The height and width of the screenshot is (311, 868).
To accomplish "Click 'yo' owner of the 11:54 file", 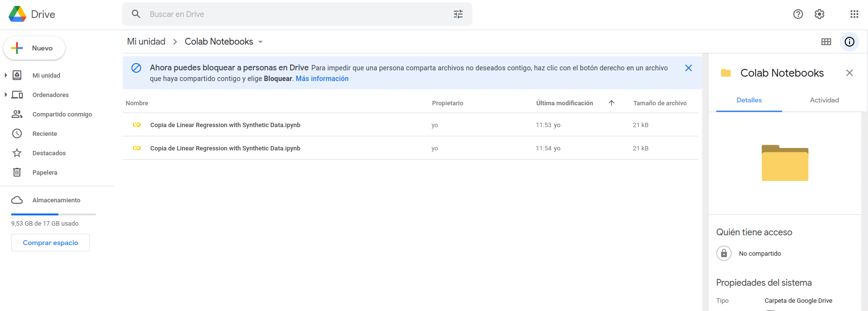I will (x=435, y=148).
